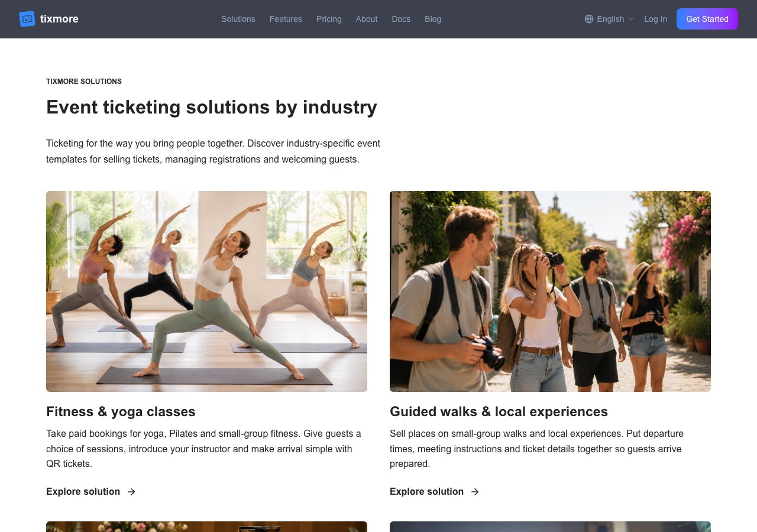Click the TIXMORE SOLUTIONS label
757x532 pixels.
point(84,82)
